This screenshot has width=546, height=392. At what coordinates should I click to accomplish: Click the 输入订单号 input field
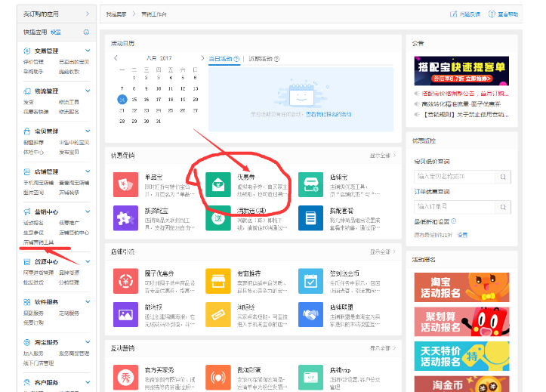[455, 207]
